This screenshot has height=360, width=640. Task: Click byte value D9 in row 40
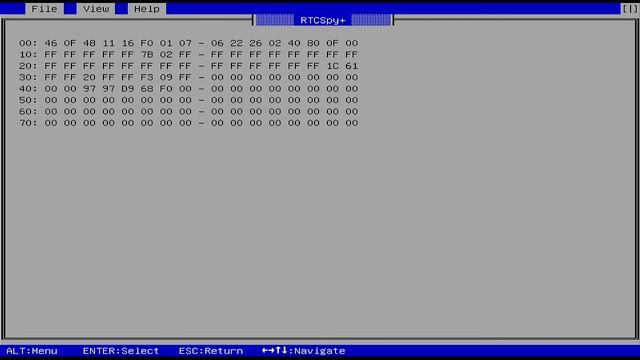127,89
